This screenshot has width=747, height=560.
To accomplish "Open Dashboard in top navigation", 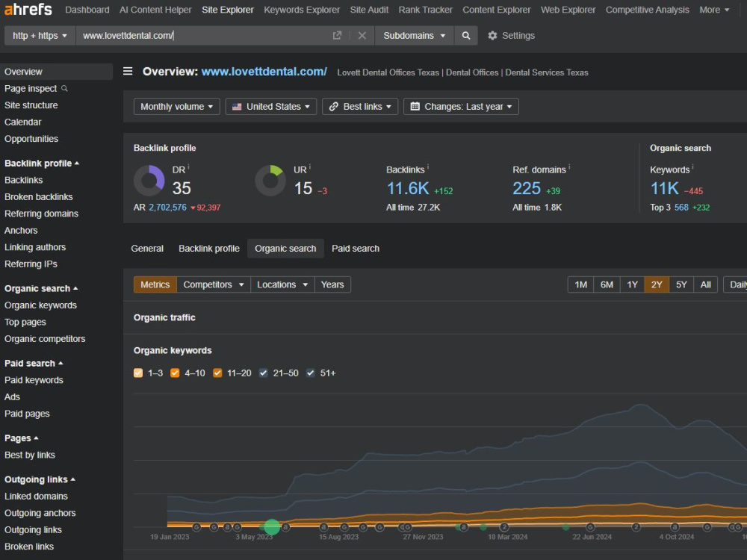I will (x=87, y=10).
